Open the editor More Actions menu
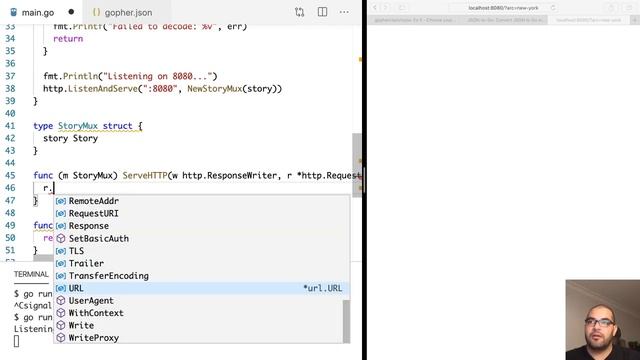The height and width of the screenshot is (360, 640). coord(344,12)
